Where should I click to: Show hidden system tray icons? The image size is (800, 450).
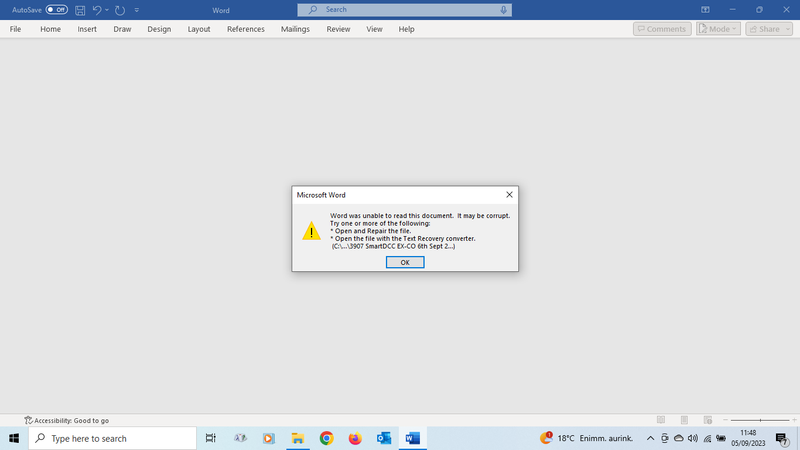click(x=650, y=438)
